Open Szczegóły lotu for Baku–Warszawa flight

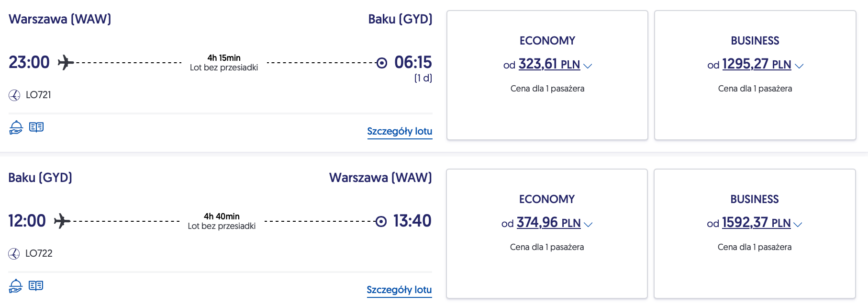click(399, 290)
